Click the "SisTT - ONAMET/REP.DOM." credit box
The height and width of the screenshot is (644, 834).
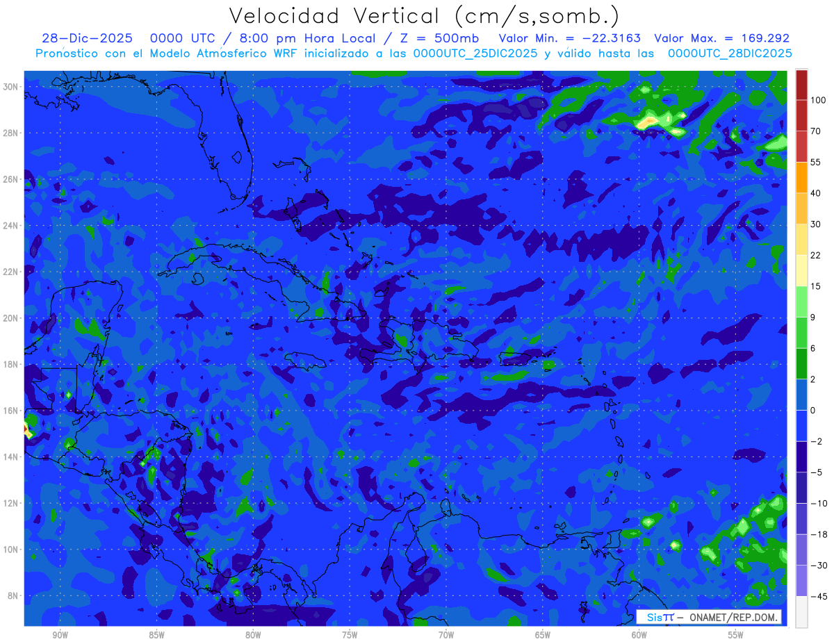pyautogui.click(x=709, y=617)
